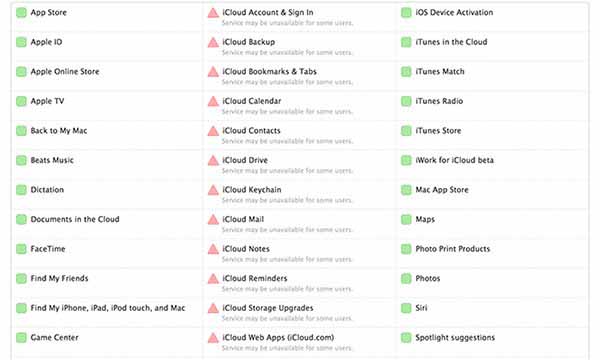
Task: Click the Documents in the Cloud label
Action: [75, 220]
